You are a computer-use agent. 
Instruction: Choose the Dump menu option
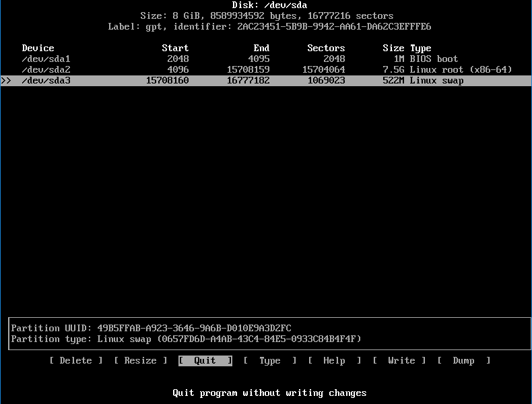(463, 360)
